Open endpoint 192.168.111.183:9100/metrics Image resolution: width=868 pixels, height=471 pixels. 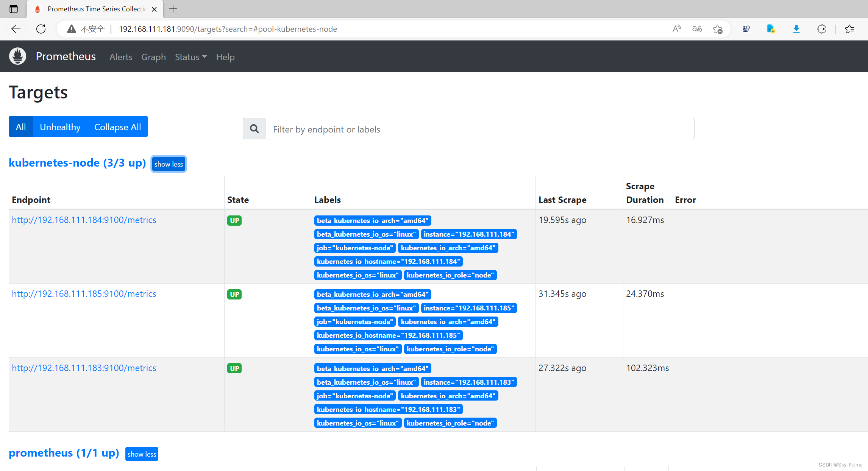(84, 368)
